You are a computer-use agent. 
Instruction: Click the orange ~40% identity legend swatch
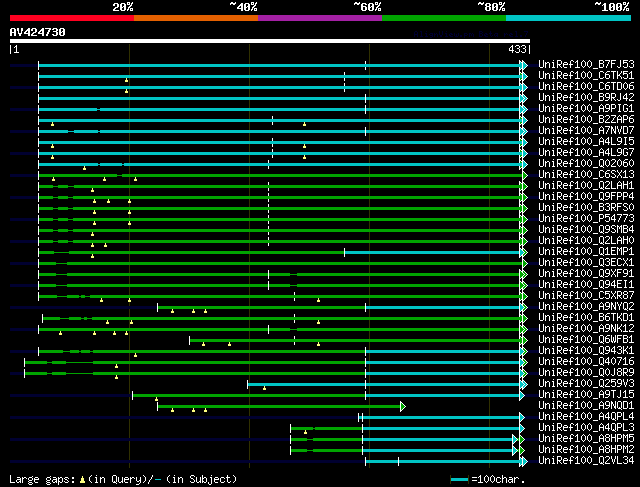[196, 18]
